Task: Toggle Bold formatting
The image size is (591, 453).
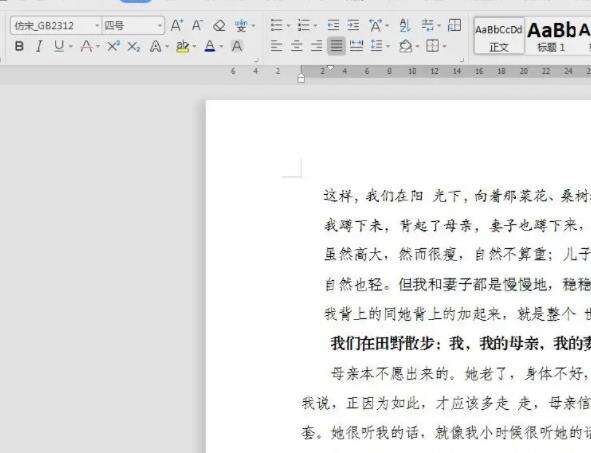Action: (19, 47)
